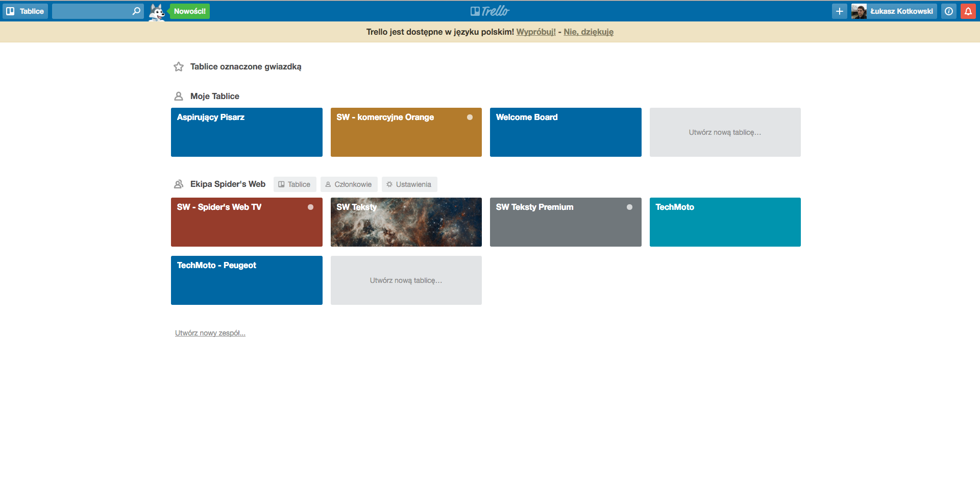Screen dimensions: 980x504
Task: Click the Utwórz nowy zespół link
Action: (x=210, y=333)
